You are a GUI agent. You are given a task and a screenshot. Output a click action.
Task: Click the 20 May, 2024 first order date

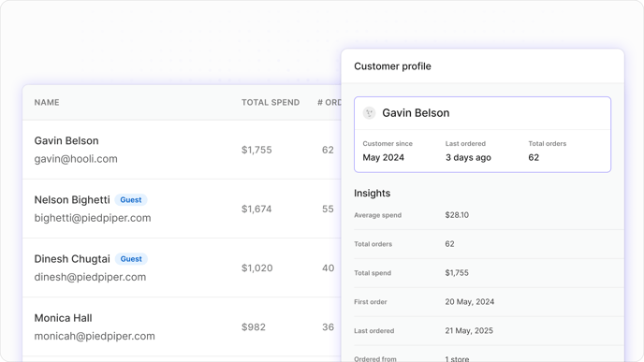[470, 301]
